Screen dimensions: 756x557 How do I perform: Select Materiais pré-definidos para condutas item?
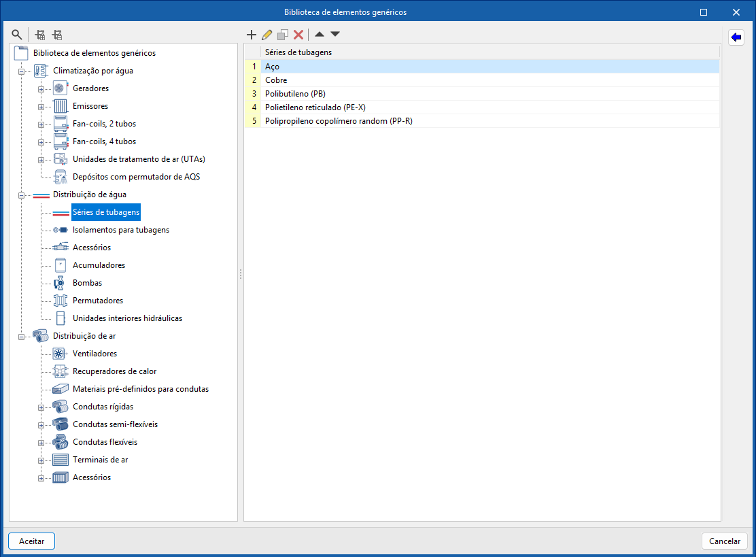tap(141, 389)
